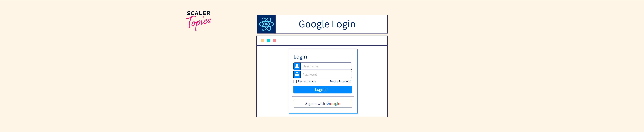Screen dimensions: 644x132
Task: Click the padlock icon beside Password
Action: [x=297, y=74]
